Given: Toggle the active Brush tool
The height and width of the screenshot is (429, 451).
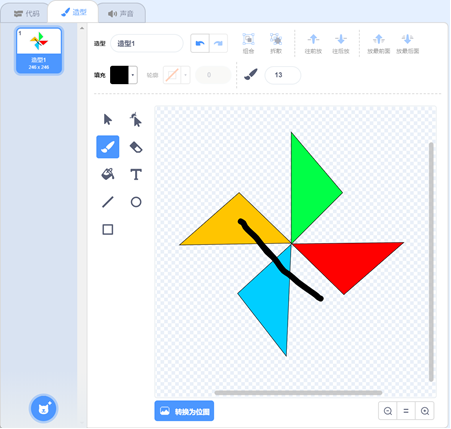Looking at the screenshot, I should (108, 147).
